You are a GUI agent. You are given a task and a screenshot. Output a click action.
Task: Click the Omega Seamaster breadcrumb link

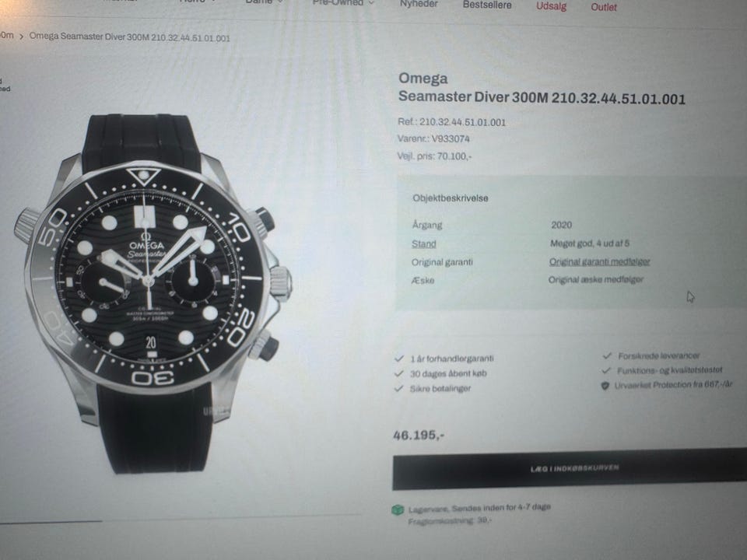point(130,37)
